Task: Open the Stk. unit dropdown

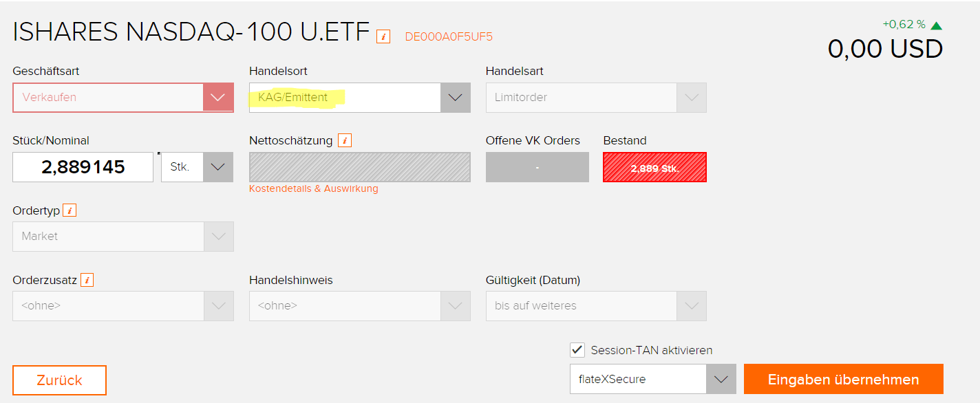Action: [x=198, y=167]
